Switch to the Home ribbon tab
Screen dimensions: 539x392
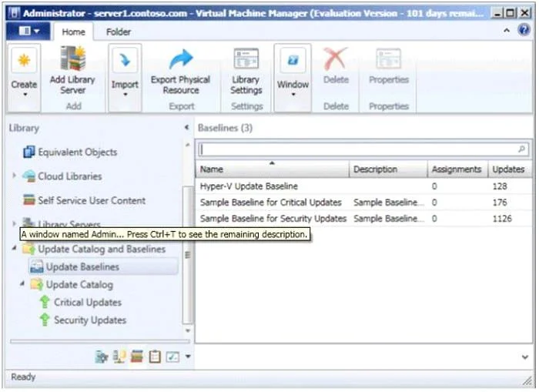click(73, 32)
